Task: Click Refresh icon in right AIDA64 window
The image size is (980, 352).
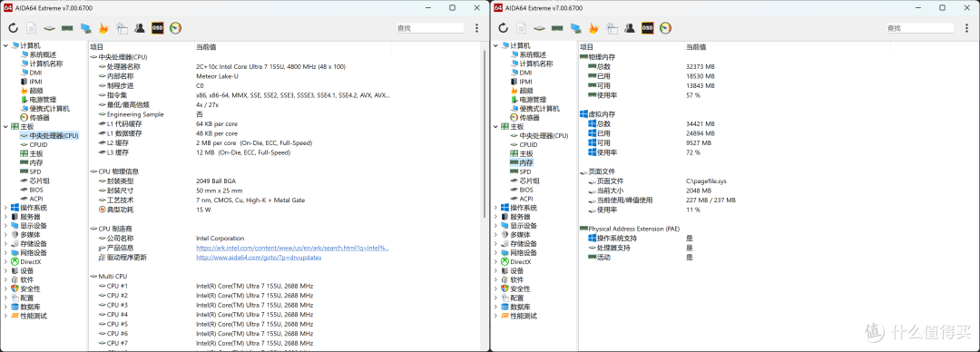Action: [x=503, y=27]
